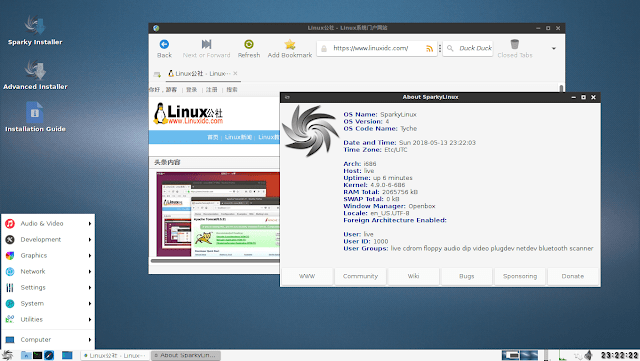Screen dimensions: 640x361
Task: Click the browser URL address field
Action: point(376,48)
